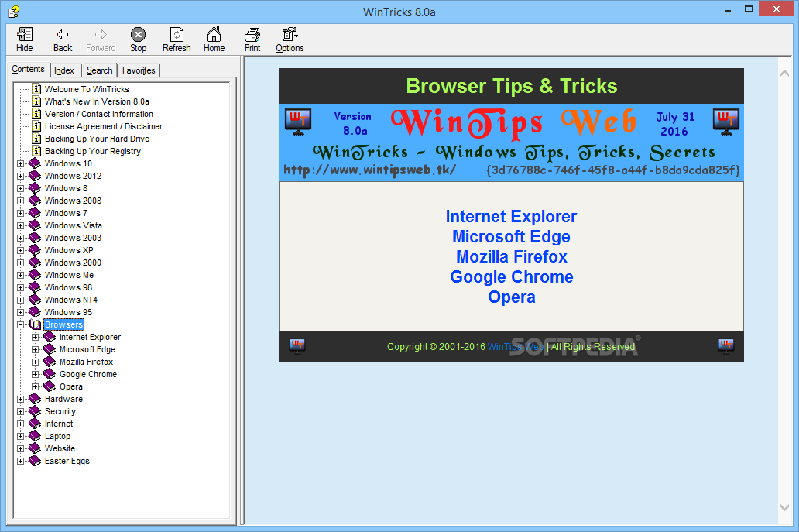Image resolution: width=799 pixels, height=532 pixels.
Task: Click the http://www.wintipsweb.tk/ address text
Action: tap(369, 170)
